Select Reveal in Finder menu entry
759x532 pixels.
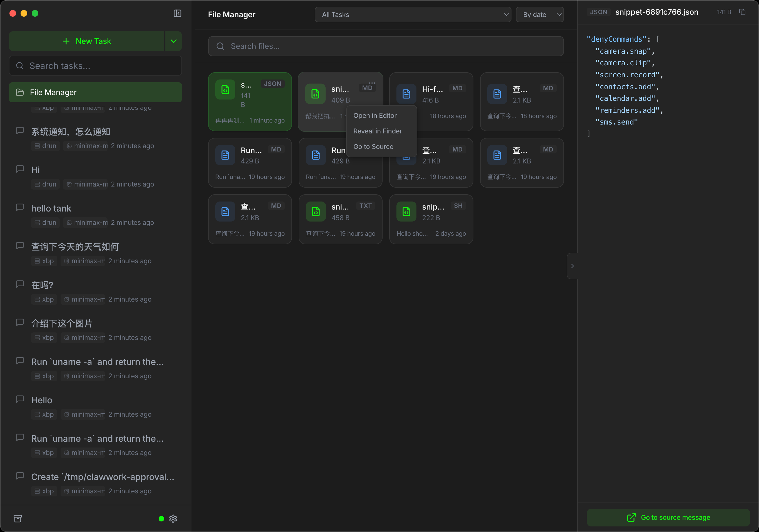tap(378, 131)
